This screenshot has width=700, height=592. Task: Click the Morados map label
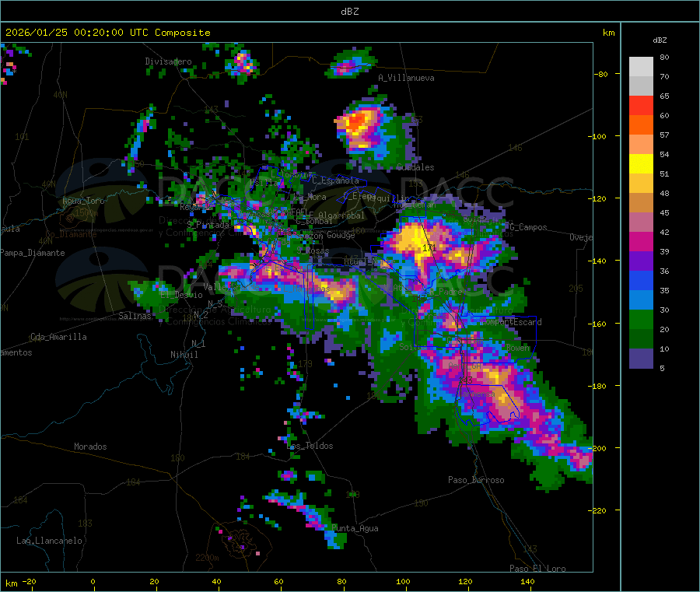click(90, 447)
